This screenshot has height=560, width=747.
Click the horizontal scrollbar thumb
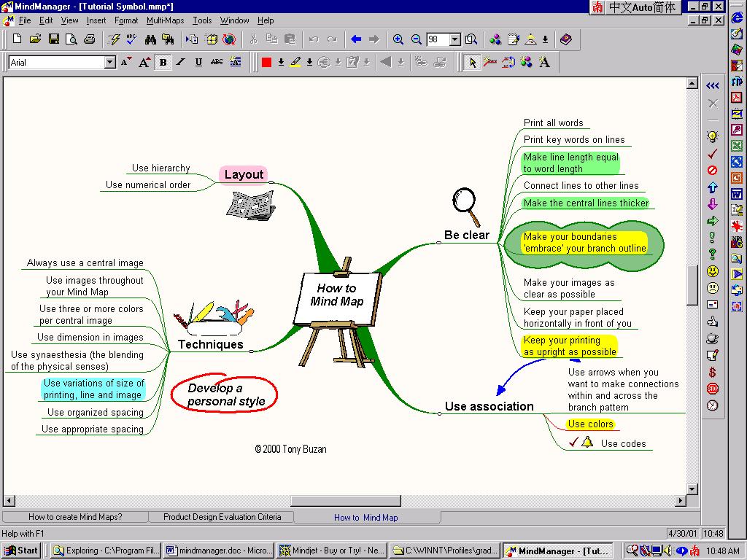point(346,501)
